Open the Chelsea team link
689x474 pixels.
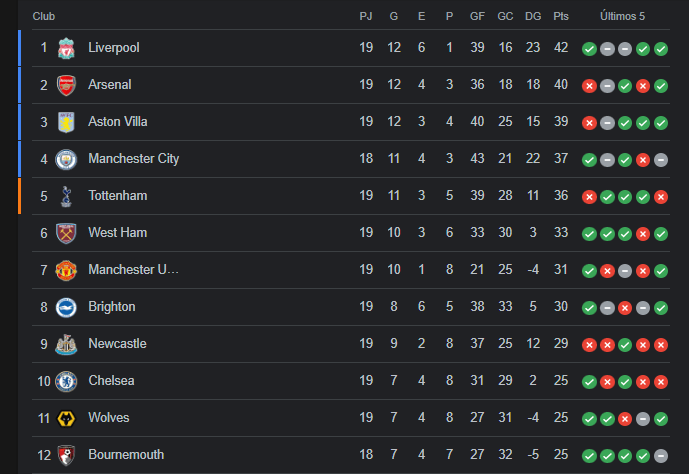coord(111,380)
